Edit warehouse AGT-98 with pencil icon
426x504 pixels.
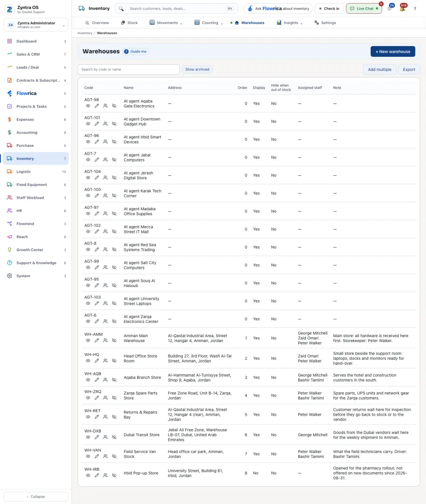pyautogui.click(x=97, y=106)
